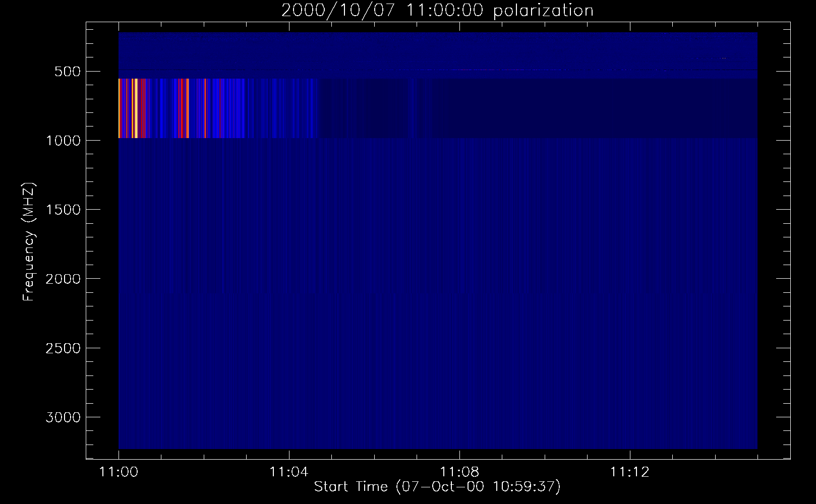Click the 1500 frequency tick label

click(x=63, y=210)
